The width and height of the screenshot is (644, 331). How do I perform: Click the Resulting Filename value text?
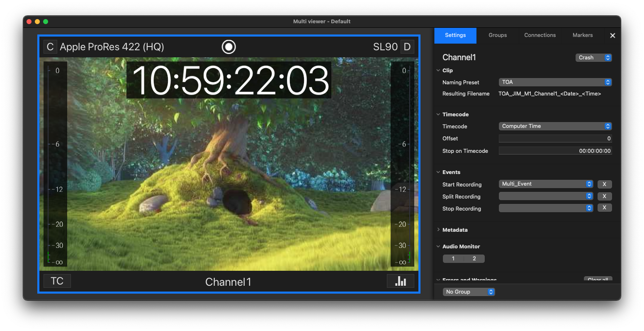click(x=549, y=94)
